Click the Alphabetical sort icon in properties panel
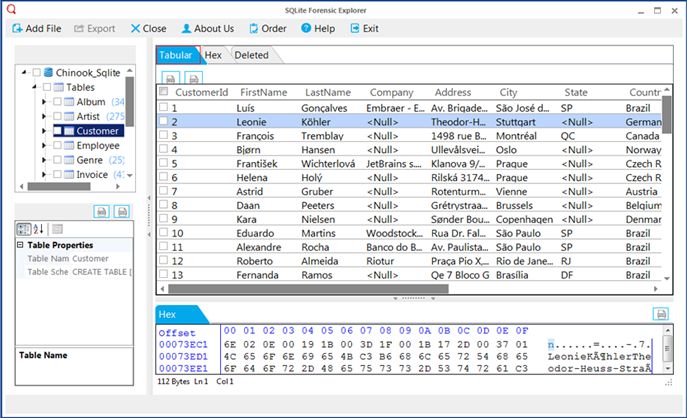 pos(38,229)
